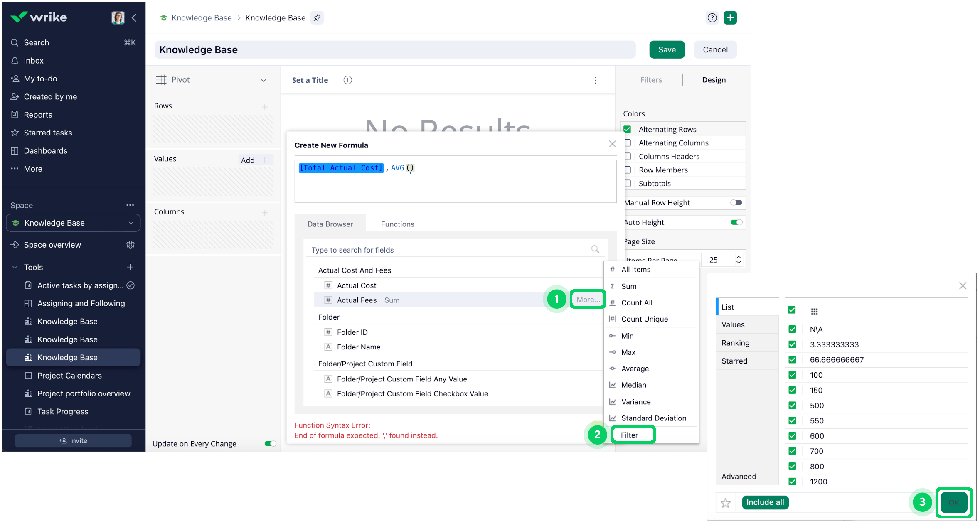Screen dimensions: 980x526
Task: Click the green plus create button
Action: coord(730,17)
